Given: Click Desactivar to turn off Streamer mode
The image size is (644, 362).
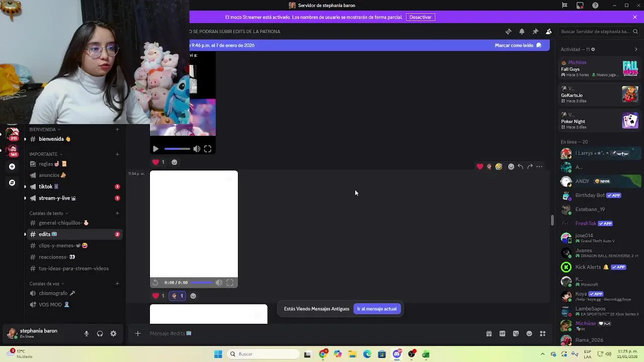Looking at the screenshot, I should tap(420, 17).
